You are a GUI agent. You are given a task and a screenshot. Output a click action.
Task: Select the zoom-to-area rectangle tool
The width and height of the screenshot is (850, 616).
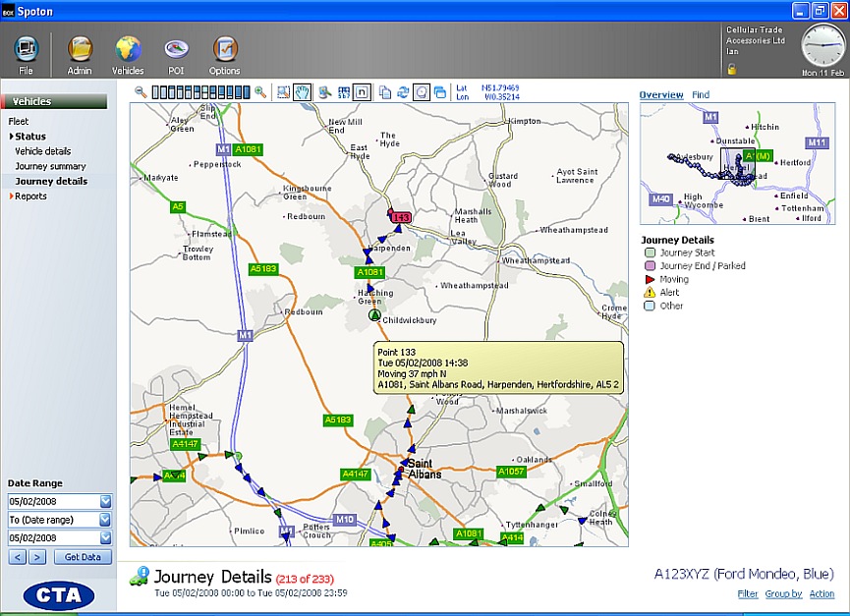click(x=283, y=91)
